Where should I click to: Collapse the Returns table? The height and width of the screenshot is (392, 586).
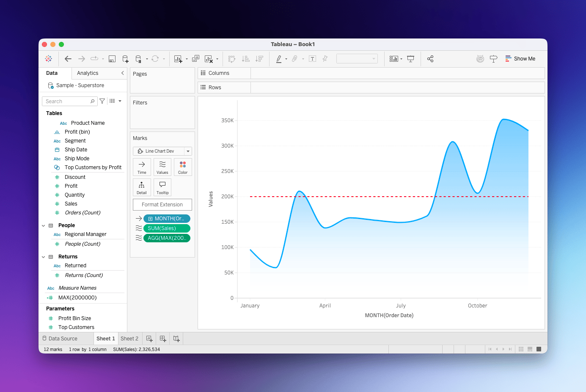click(x=43, y=257)
